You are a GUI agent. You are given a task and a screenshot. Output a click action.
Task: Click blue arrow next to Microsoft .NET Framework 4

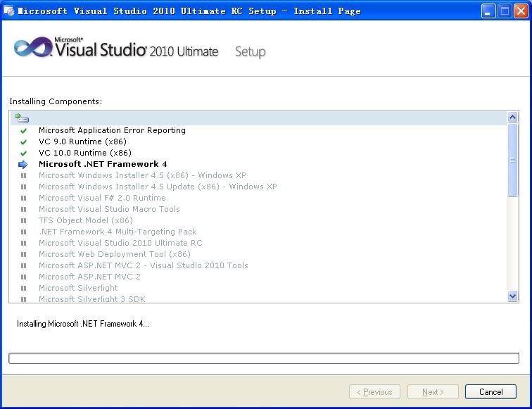[x=23, y=164]
